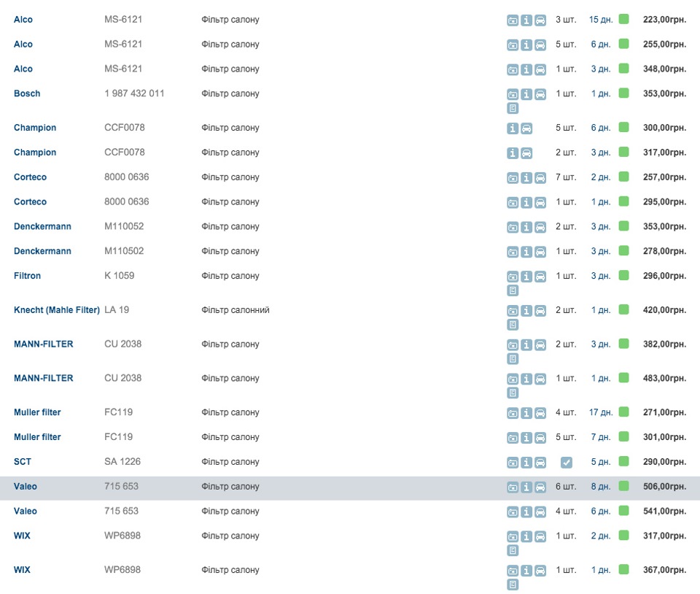Show car icon for Denckermann M110052 row

(x=540, y=228)
